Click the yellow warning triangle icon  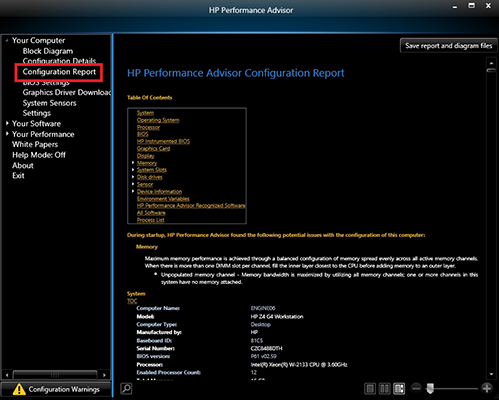click(19, 389)
